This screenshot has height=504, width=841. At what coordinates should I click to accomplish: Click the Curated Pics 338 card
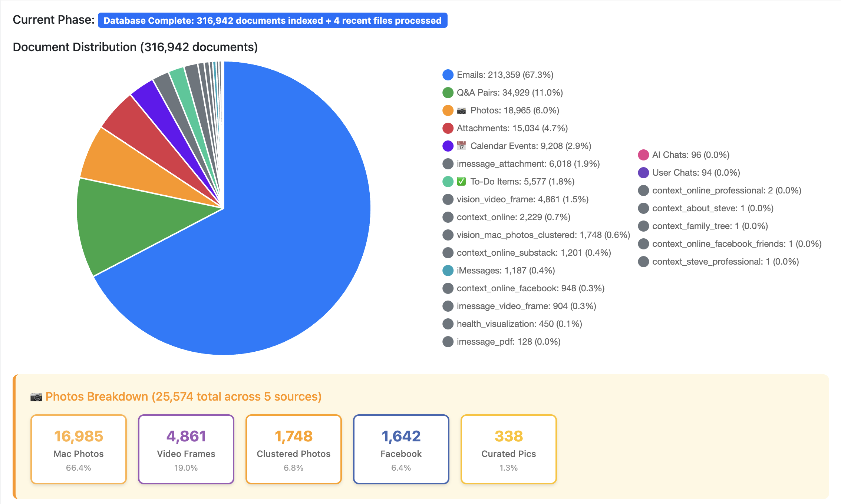509,449
